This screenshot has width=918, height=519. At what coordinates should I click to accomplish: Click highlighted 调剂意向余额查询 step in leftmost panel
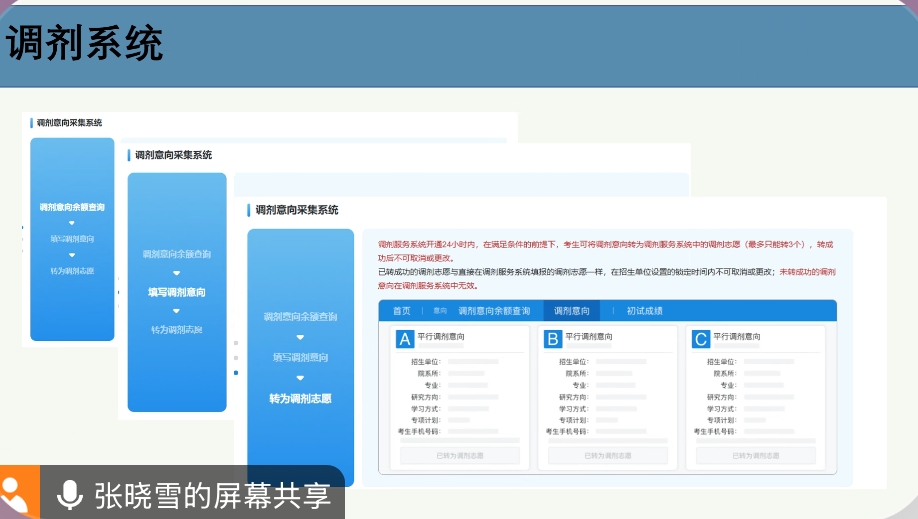click(72, 207)
